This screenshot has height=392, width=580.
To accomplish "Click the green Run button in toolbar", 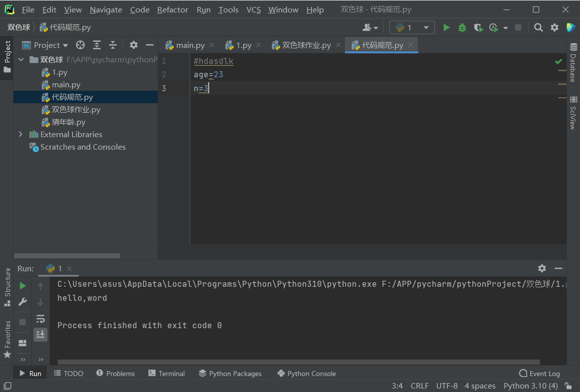I will pyautogui.click(x=446, y=28).
